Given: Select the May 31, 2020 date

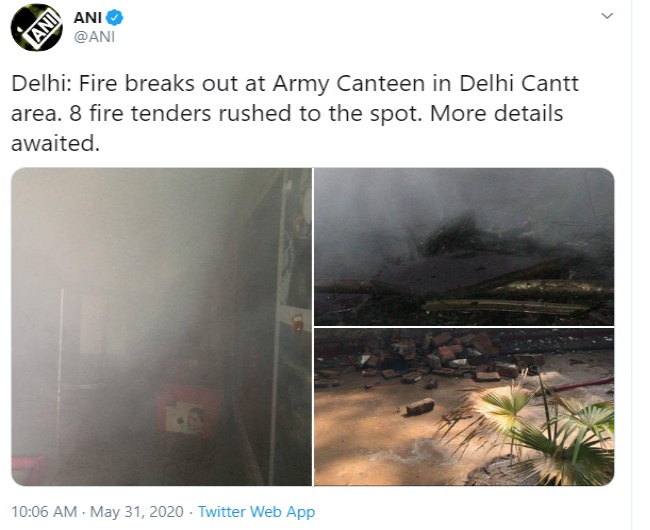Looking at the screenshot, I should tap(136, 512).
